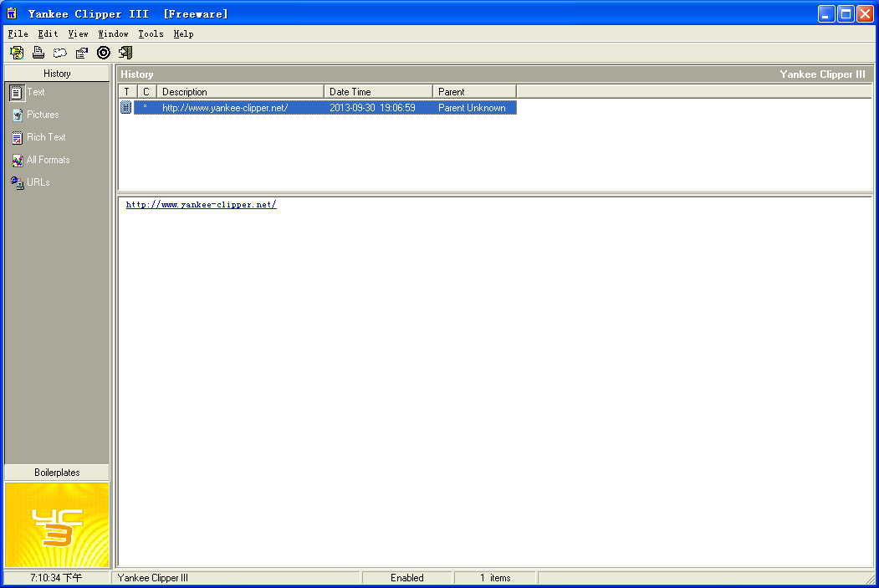Open the Tools menu

click(151, 33)
